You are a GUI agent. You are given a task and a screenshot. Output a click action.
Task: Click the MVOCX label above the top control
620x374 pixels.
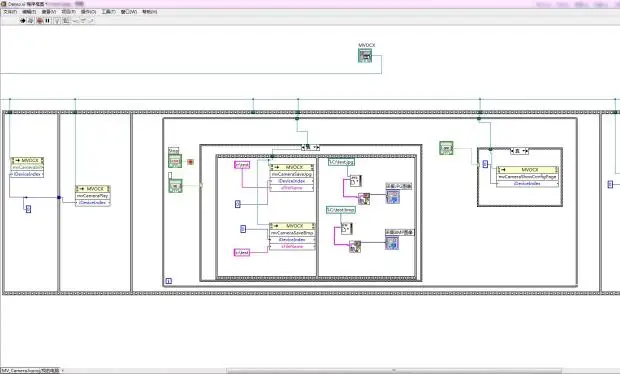click(367, 45)
